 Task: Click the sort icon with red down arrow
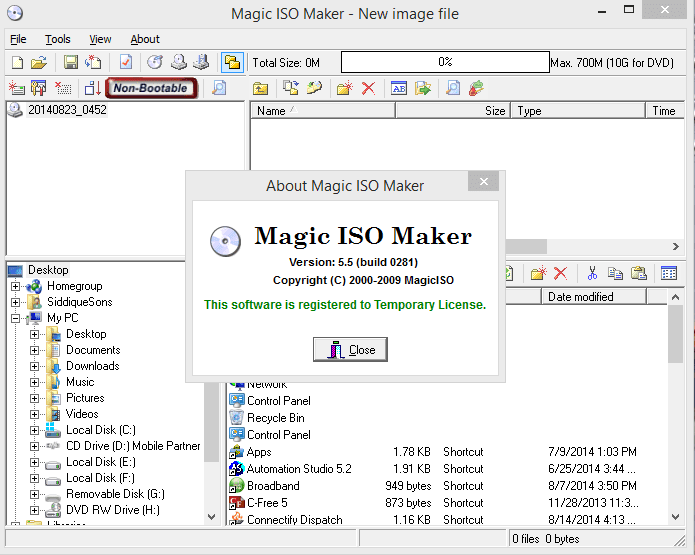click(x=93, y=88)
